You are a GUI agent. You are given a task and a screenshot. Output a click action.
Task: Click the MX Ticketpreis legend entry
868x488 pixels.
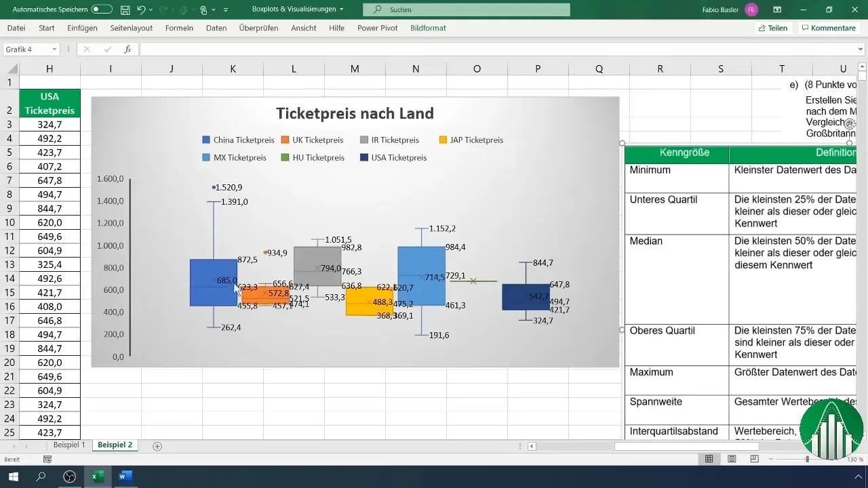click(x=235, y=157)
